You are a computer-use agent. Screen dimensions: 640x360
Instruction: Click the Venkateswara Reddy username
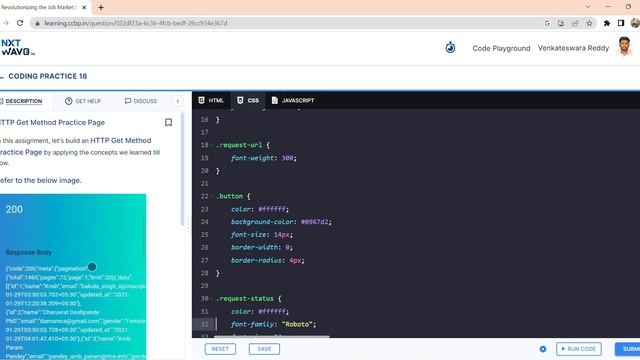pos(573,48)
